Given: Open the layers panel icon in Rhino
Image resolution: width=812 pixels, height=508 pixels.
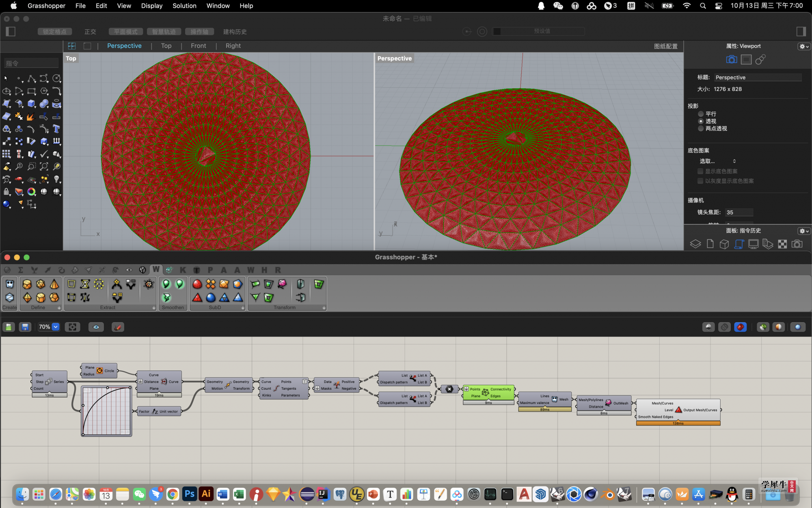Looking at the screenshot, I should pyautogui.click(x=695, y=244).
